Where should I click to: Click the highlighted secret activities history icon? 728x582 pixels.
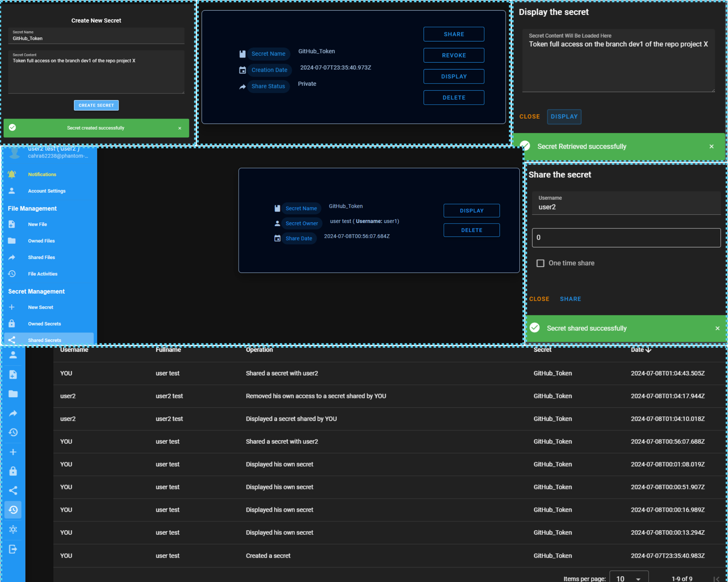click(13, 510)
